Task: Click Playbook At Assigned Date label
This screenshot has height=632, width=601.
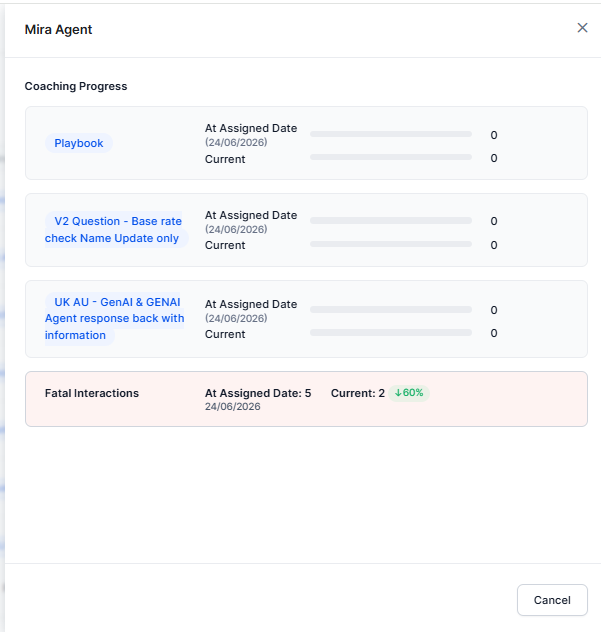Action: click(x=251, y=128)
